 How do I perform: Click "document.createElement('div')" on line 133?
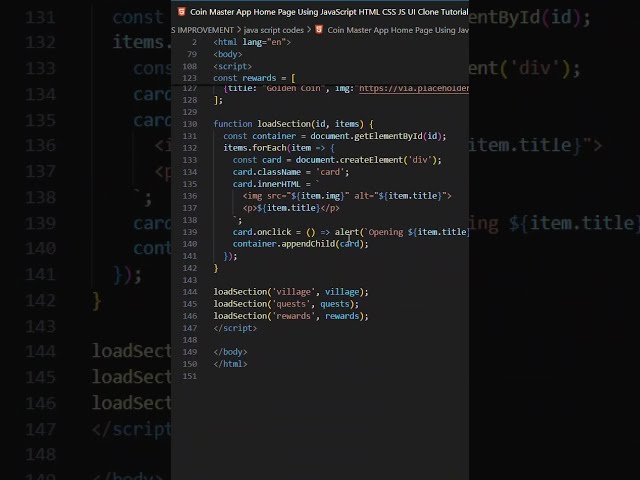tap(366, 160)
